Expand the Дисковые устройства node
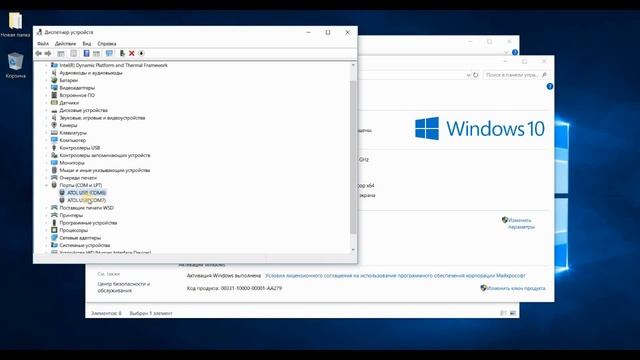This screenshot has width=640, height=360. (46, 110)
